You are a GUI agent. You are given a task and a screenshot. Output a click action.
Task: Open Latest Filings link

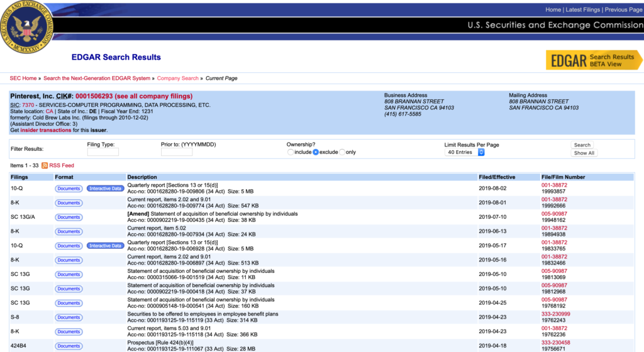click(582, 9)
